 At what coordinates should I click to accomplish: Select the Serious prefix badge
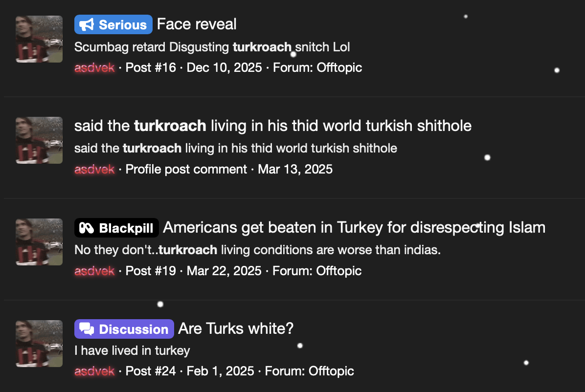pos(113,24)
